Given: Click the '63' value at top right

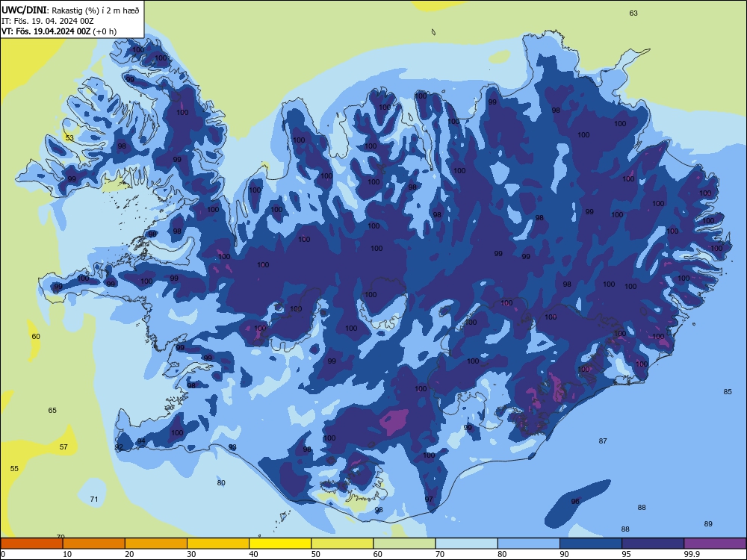Looking at the screenshot, I should click(x=633, y=13).
